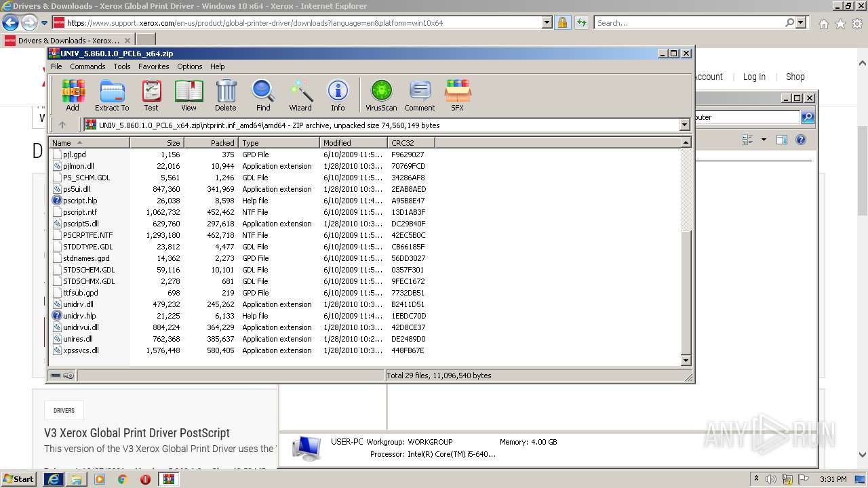The height and width of the screenshot is (488, 868).
Task: Sort by Size column header
Action: 157,143
